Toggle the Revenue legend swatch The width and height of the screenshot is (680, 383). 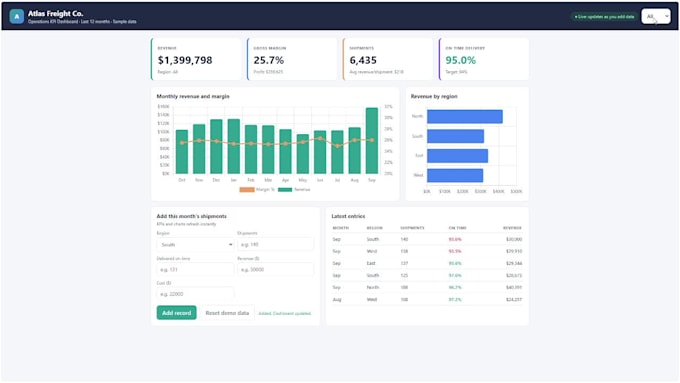(285, 190)
